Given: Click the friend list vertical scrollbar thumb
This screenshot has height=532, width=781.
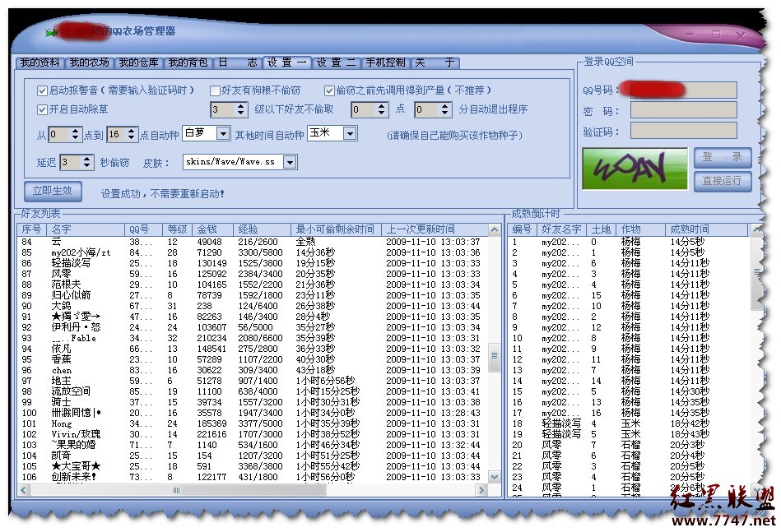Looking at the screenshot, I should [x=494, y=356].
